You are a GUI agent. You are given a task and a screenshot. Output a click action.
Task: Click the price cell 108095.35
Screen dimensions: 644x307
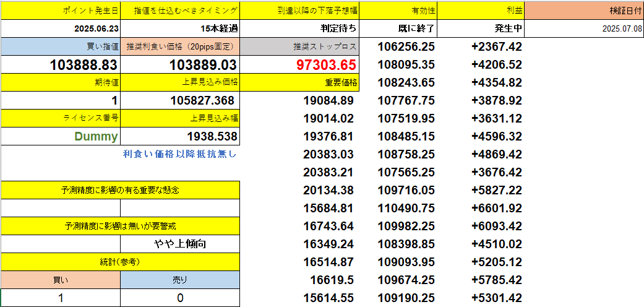(x=406, y=64)
